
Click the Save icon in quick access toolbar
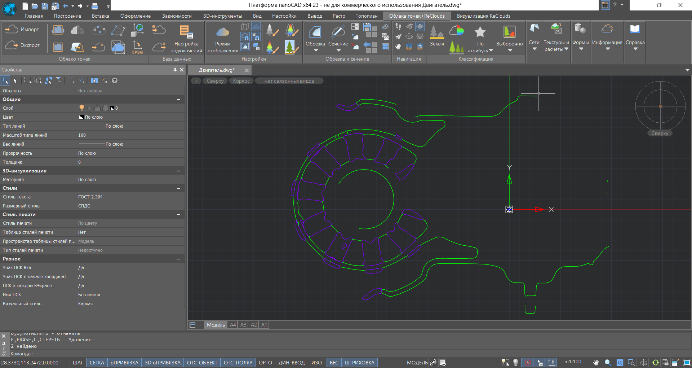click(45, 6)
